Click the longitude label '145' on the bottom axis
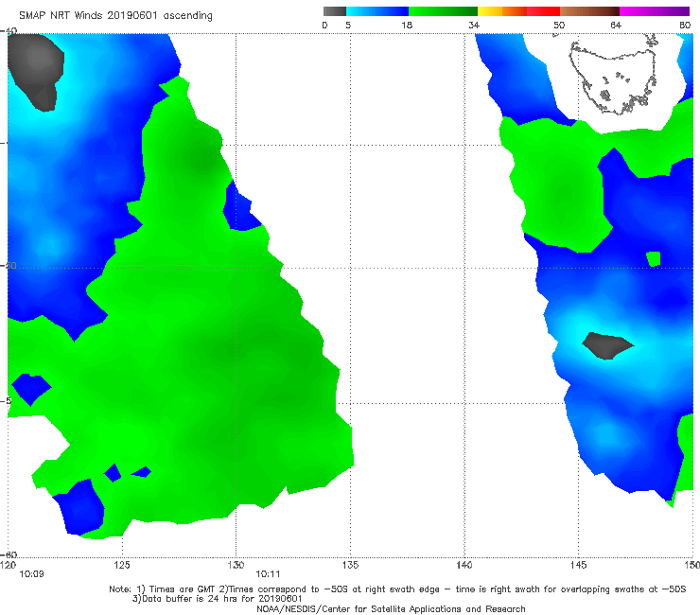The width and height of the screenshot is (700, 615). (579, 565)
